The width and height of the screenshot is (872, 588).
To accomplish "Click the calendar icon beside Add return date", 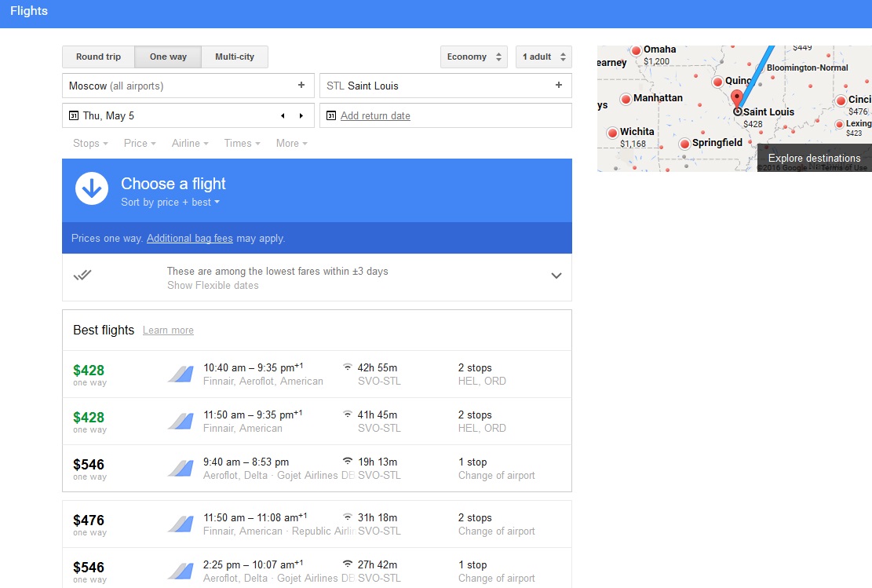I will (x=331, y=116).
